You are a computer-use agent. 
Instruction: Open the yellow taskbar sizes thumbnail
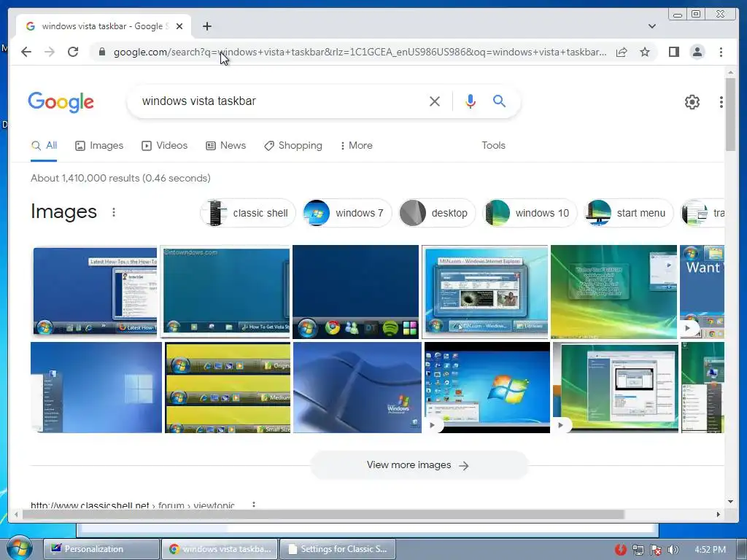tap(228, 388)
